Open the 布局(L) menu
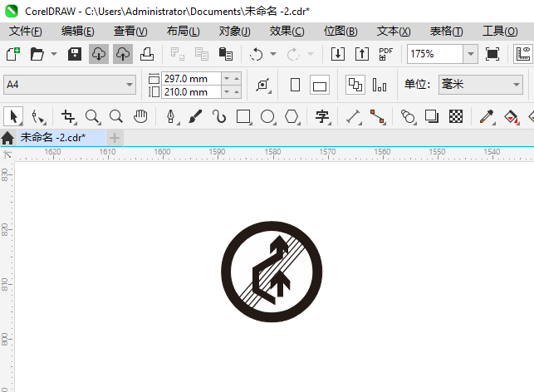This screenshot has height=392, width=534. tap(184, 32)
